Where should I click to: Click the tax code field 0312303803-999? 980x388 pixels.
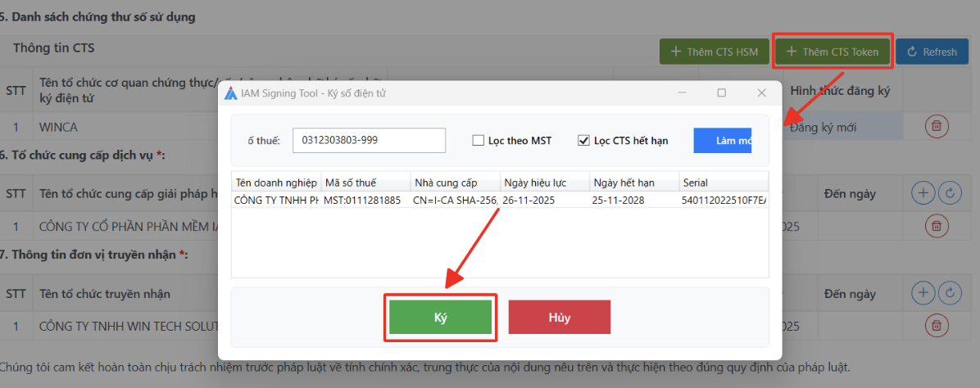[x=369, y=141]
